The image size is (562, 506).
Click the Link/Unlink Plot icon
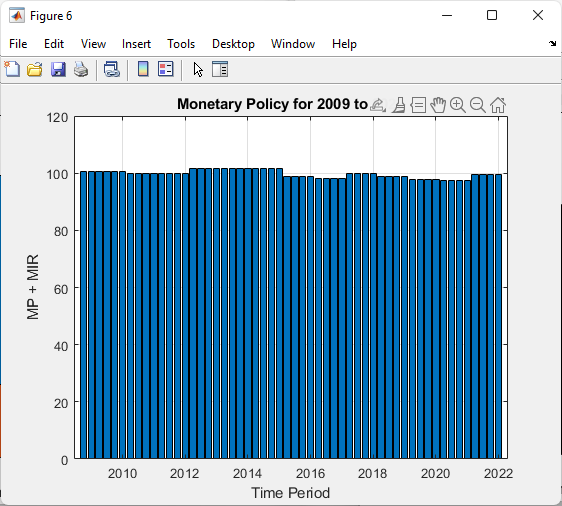coord(112,69)
